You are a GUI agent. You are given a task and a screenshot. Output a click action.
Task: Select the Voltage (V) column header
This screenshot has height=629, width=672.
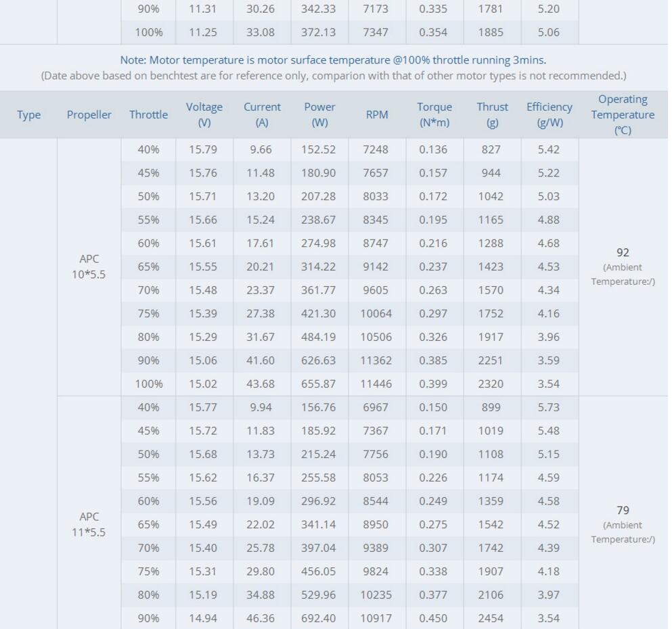pos(204,115)
